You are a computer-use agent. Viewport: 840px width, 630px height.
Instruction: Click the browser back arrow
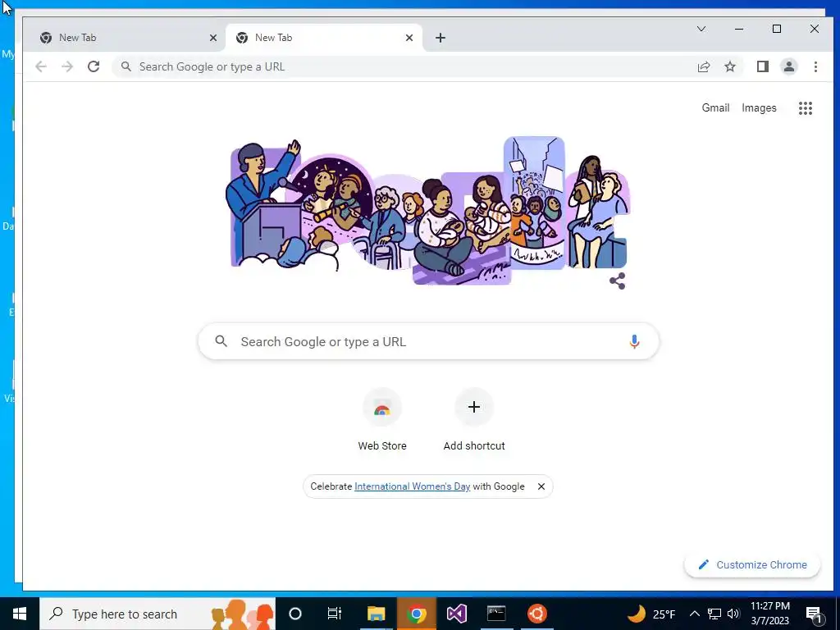41,66
